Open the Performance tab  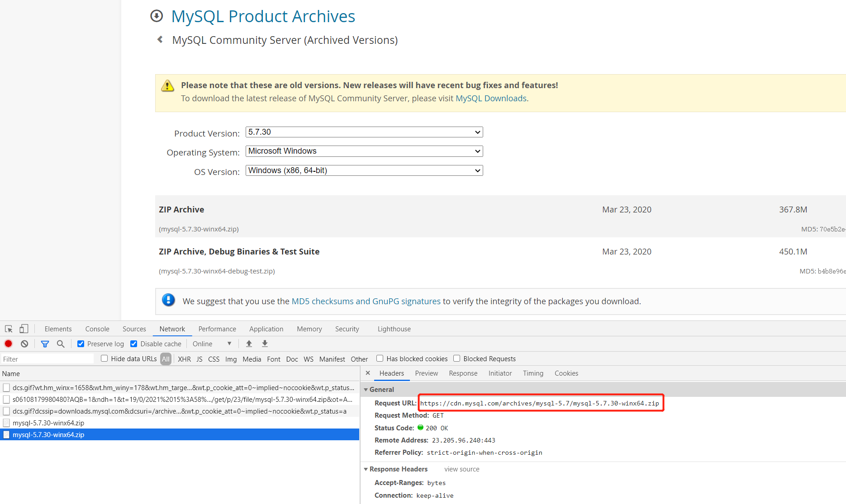tap(217, 329)
